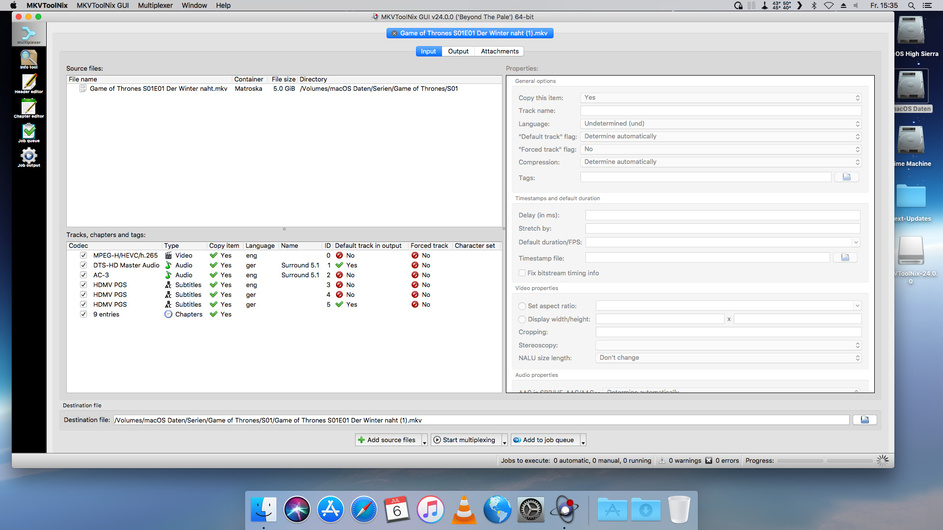This screenshot has height=530, width=943.
Task: Launch Siri from the dock
Action: point(297,510)
